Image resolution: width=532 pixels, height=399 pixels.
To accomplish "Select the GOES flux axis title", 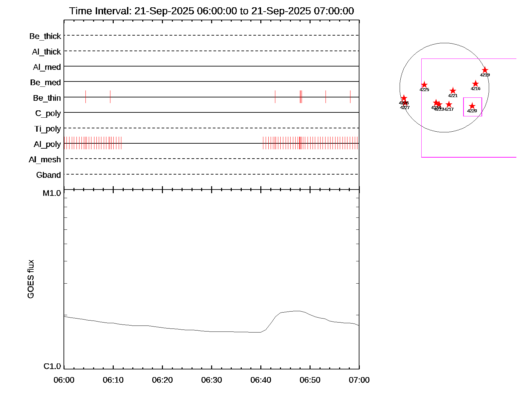I will tap(31, 279).
